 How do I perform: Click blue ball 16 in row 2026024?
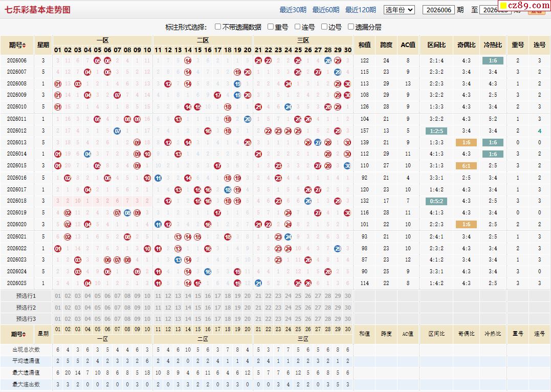tap(208, 272)
